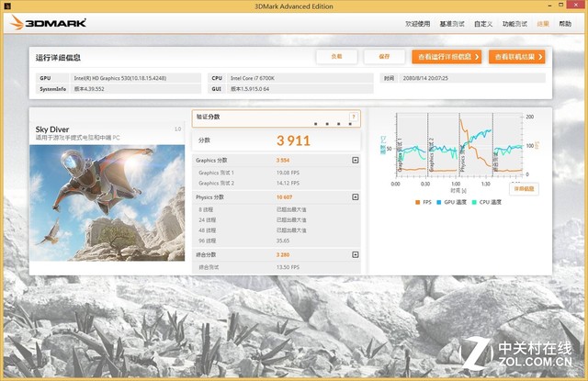Toggle the GPU 温度 series in chart legend
The width and height of the screenshot is (588, 381).
[452, 201]
